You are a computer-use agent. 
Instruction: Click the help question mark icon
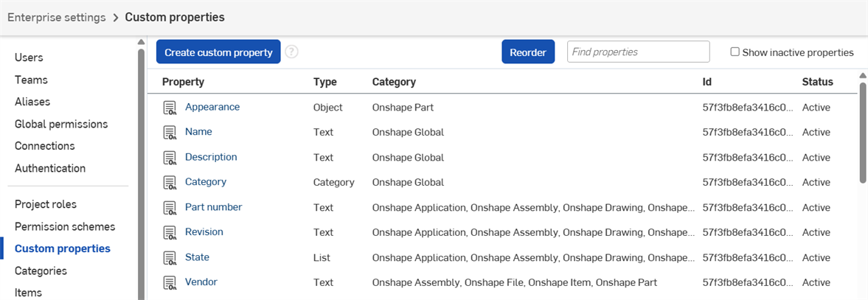click(292, 52)
